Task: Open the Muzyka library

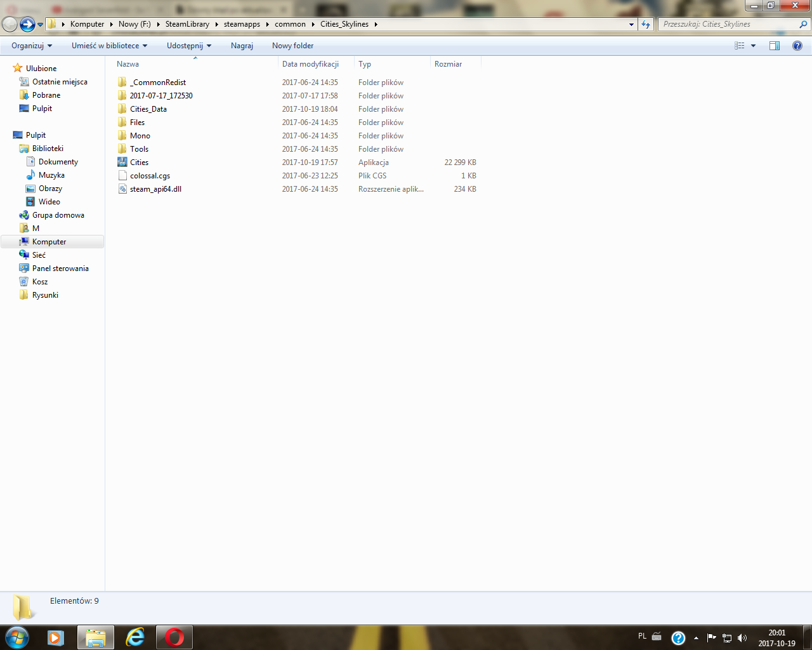Action: click(x=51, y=175)
